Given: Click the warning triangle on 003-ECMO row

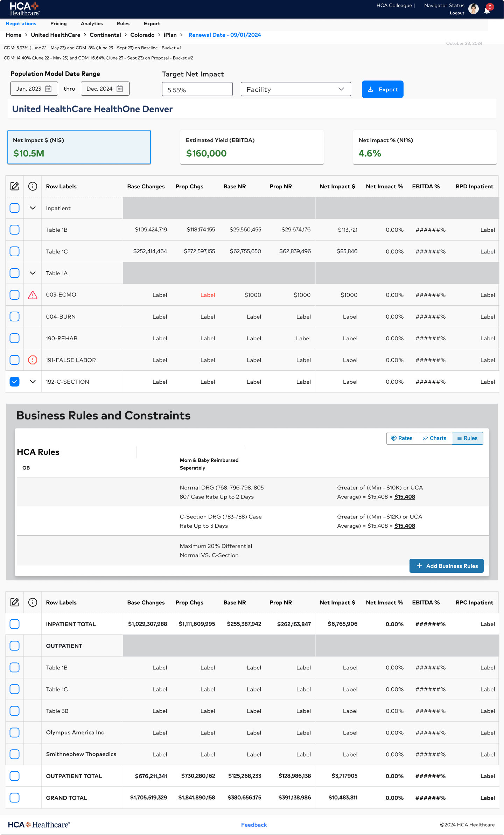Looking at the screenshot, I should 33,295.
